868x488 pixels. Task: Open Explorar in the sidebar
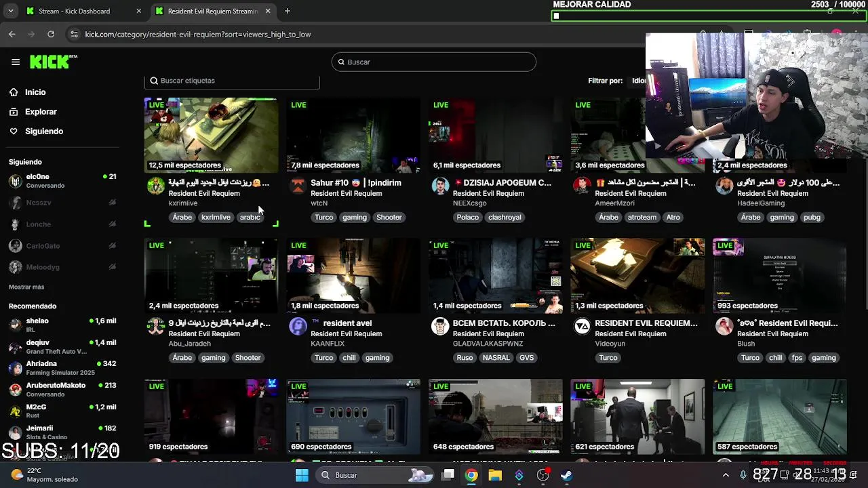pos(41,112)
